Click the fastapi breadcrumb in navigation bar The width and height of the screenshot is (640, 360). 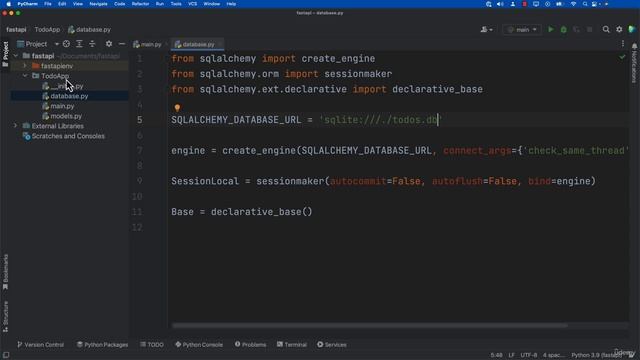click(x=16, y=29)
